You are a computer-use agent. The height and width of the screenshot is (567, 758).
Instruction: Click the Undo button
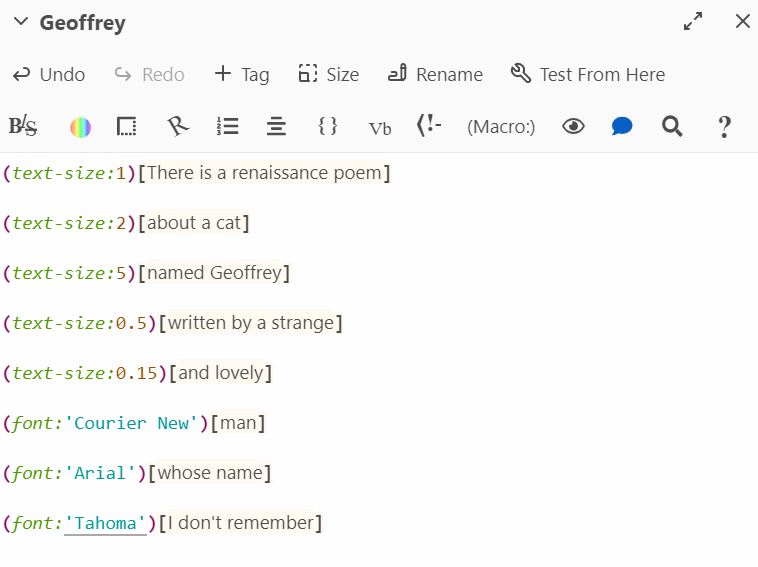(x=49, y=74)
